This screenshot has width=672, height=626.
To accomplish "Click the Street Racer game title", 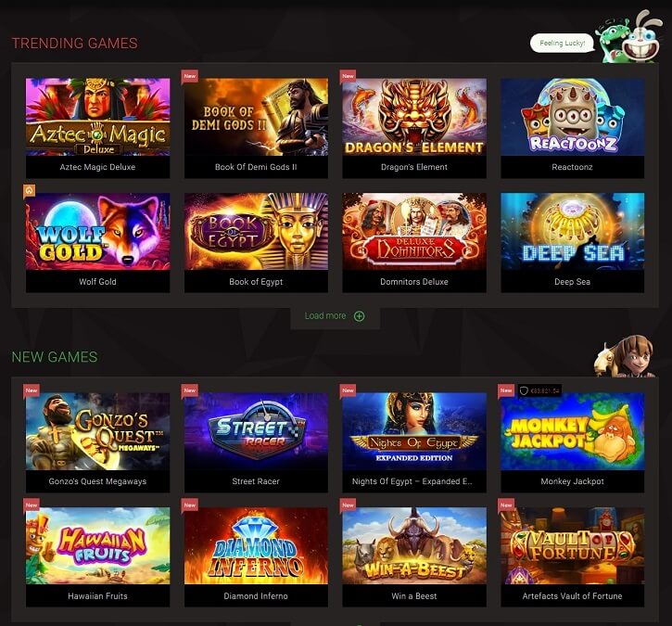I will 256,481.
